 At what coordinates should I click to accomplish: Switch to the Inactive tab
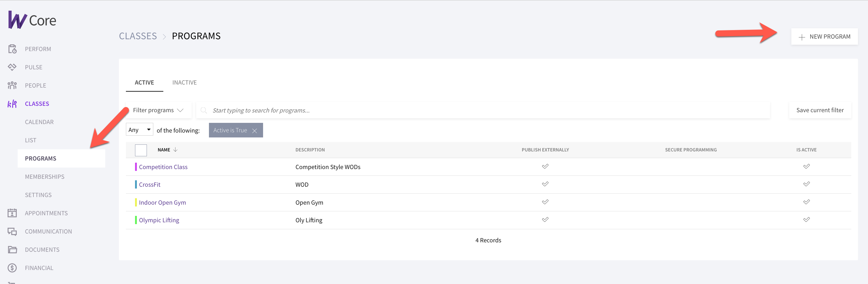184,82
